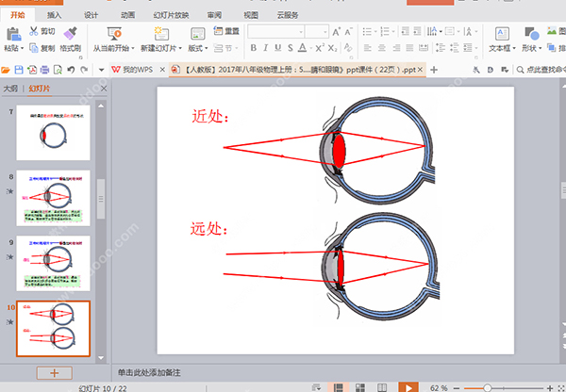Switch to the Outline (大纲) panel tab
Image resolution: width=566 pixels, height=392 pixels.
(10, 89)
